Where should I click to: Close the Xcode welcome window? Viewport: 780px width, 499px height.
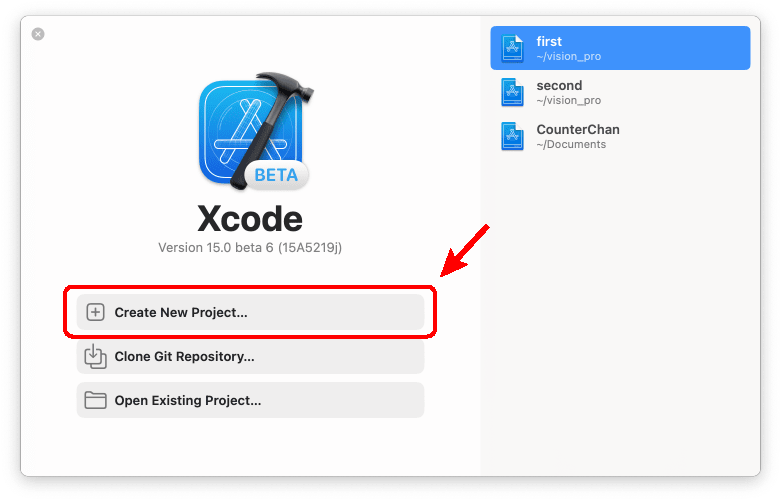38,34
